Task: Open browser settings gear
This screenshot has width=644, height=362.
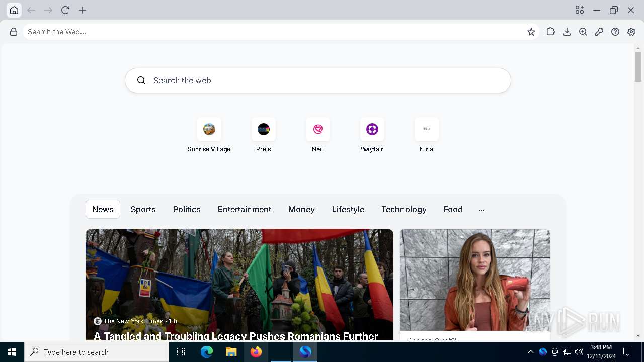Action: click(631, 32)
